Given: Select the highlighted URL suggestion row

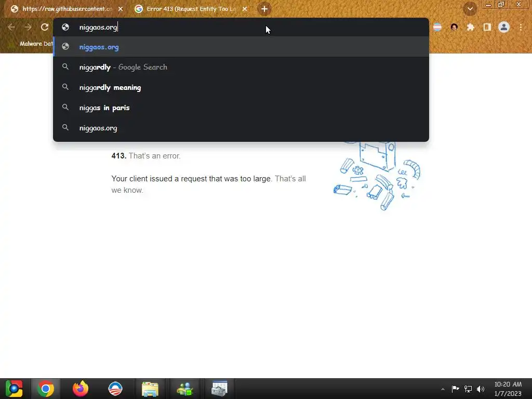Looking at the screenshot, I should tap(241, 47).
